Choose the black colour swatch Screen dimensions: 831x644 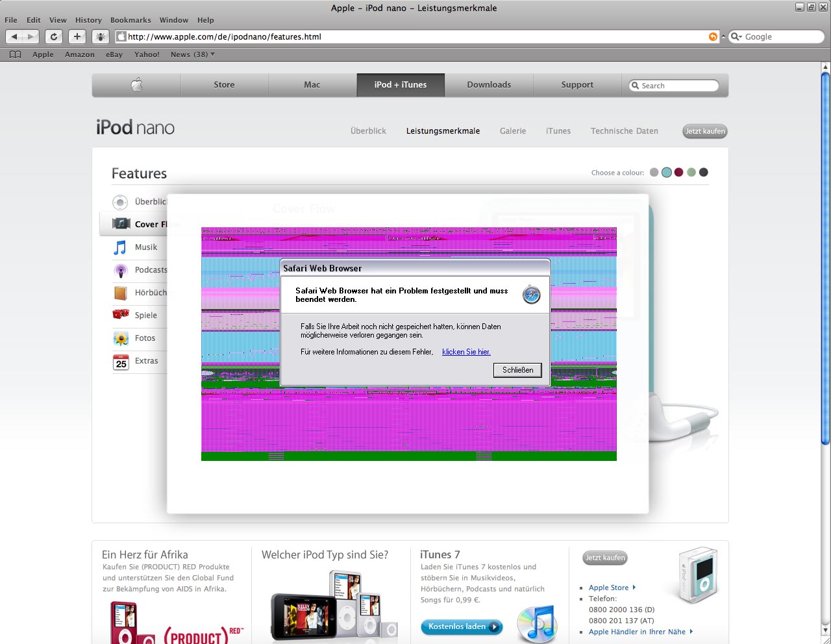[x=704, y=172]
